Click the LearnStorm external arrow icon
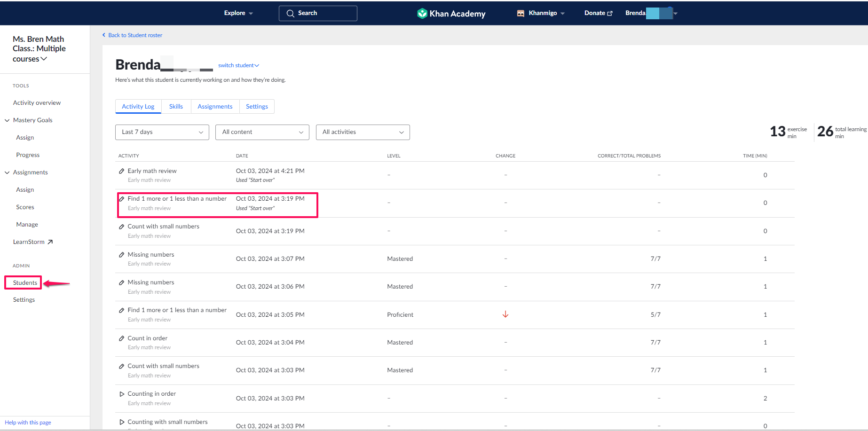This screenshot has width=868, height=431. pos(50,242)
